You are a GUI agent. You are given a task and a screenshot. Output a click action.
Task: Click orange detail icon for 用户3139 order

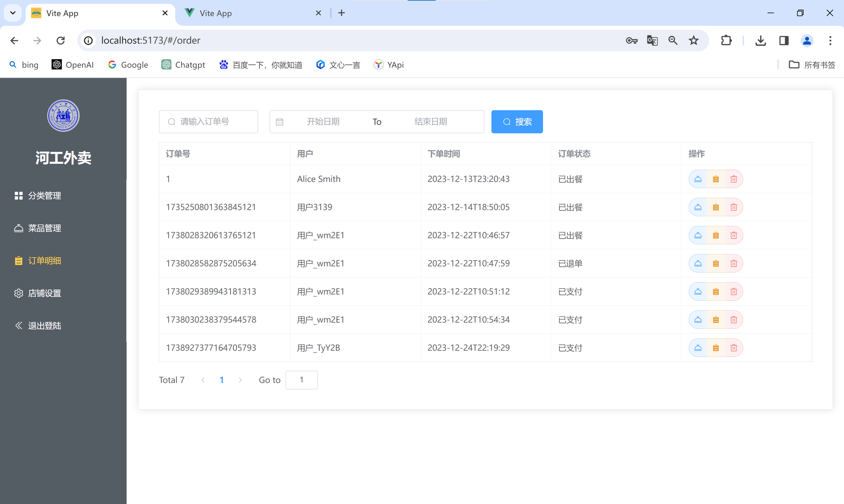tap(716, 207)
